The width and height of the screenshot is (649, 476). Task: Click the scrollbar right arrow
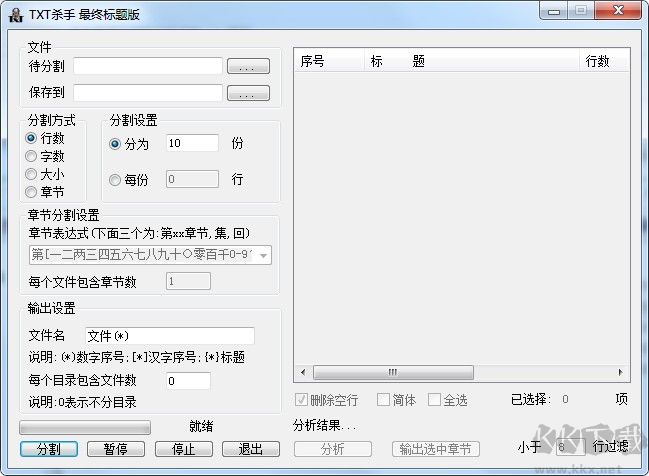pyautogui.click(x=620, y=373)
